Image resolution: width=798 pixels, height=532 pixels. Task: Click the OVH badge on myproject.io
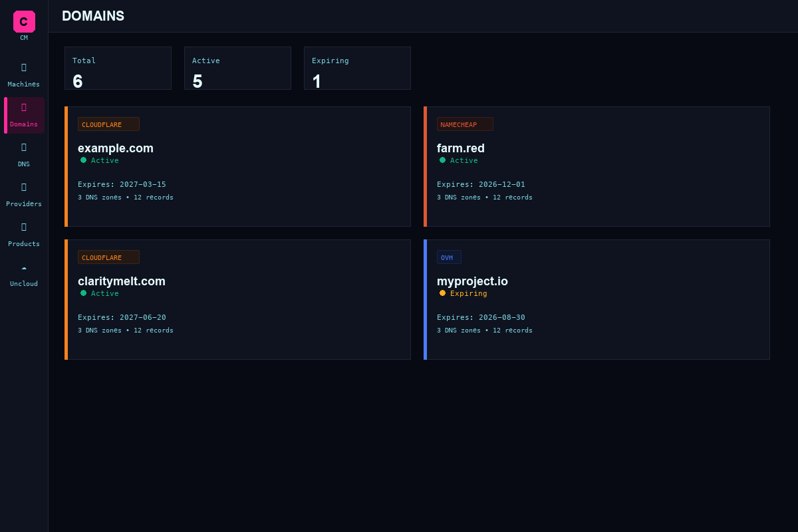pyautogui.click(x=449, y=257)
